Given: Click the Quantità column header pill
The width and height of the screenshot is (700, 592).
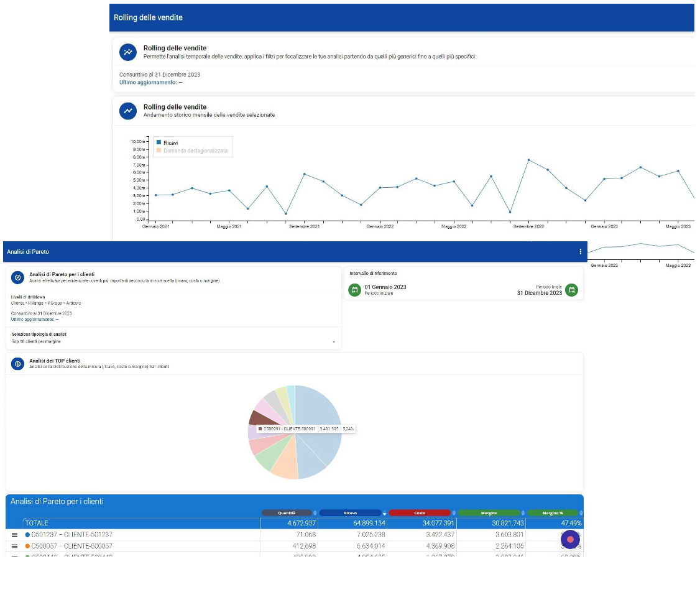Looking at the screenshot, I should click(287, 513).
